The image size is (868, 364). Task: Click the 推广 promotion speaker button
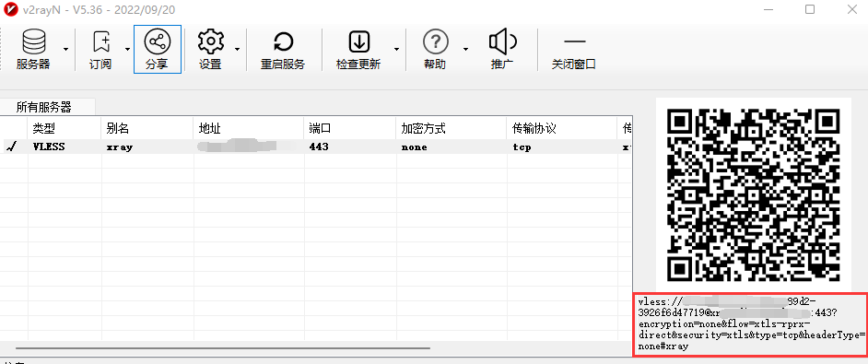[x=502, y=50]
